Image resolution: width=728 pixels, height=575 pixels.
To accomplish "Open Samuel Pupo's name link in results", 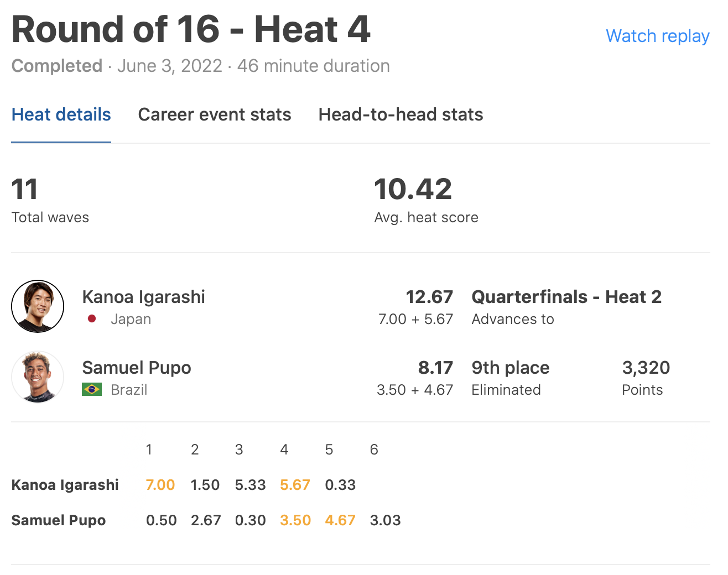I will coord(137,368).
